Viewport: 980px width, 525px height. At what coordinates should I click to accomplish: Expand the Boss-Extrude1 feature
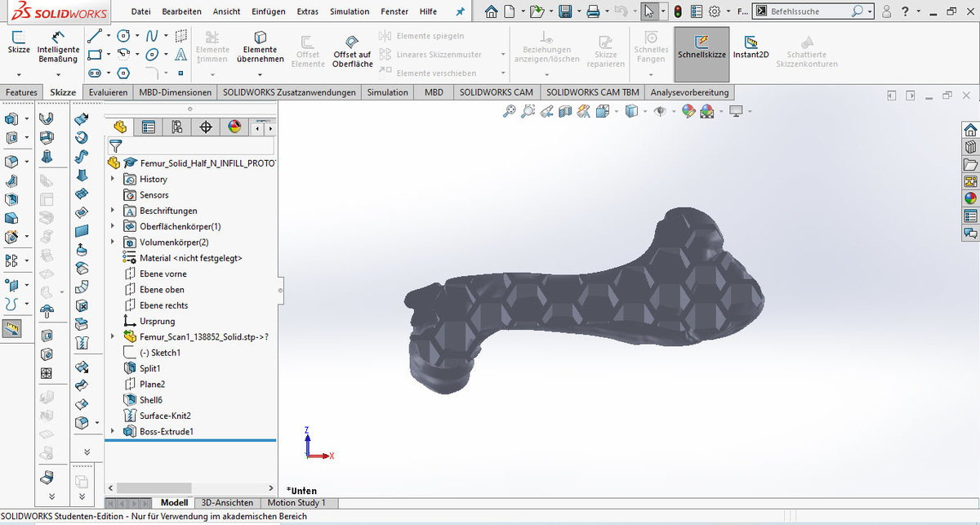click(x=113, y=431)
